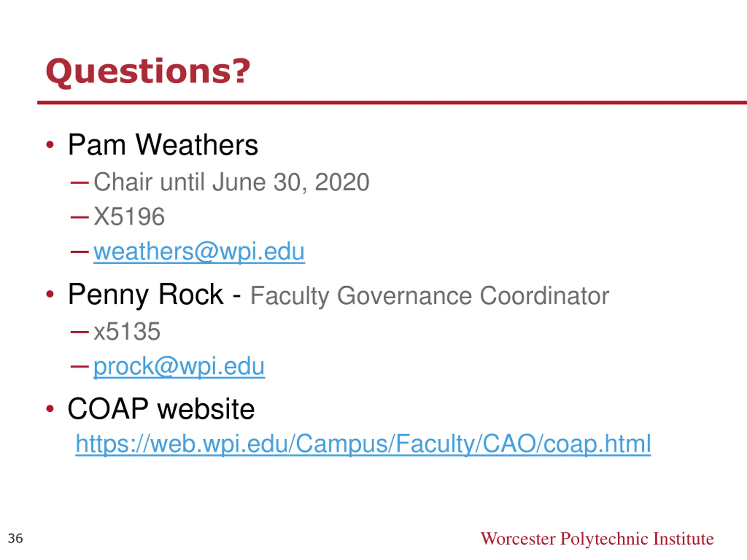Click the red dash before prock@wpi.edu
Screen dimensions: 747x560
pyautogui.click(x=80, y=366)
